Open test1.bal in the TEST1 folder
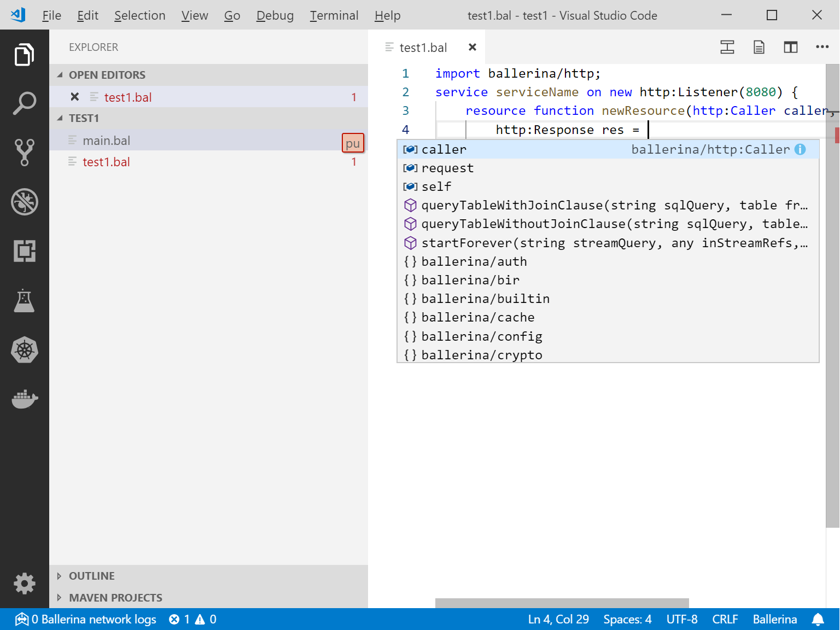The image size is (840, 630). pos(208,162)
